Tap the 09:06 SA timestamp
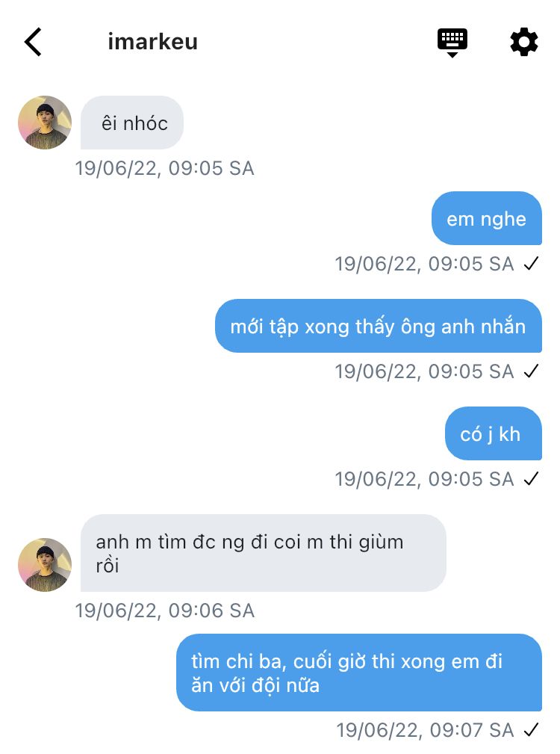560x754 pixels. click(x=164, y=611)
